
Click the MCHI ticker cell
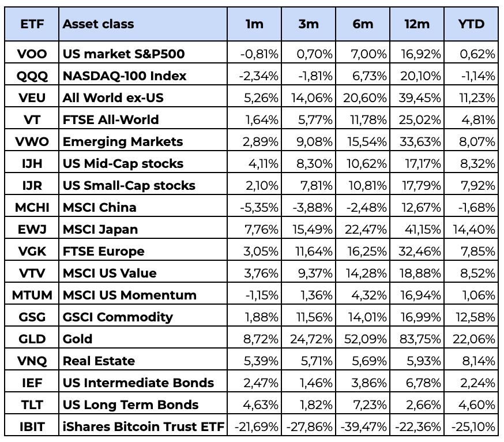(x=32, y=208)
